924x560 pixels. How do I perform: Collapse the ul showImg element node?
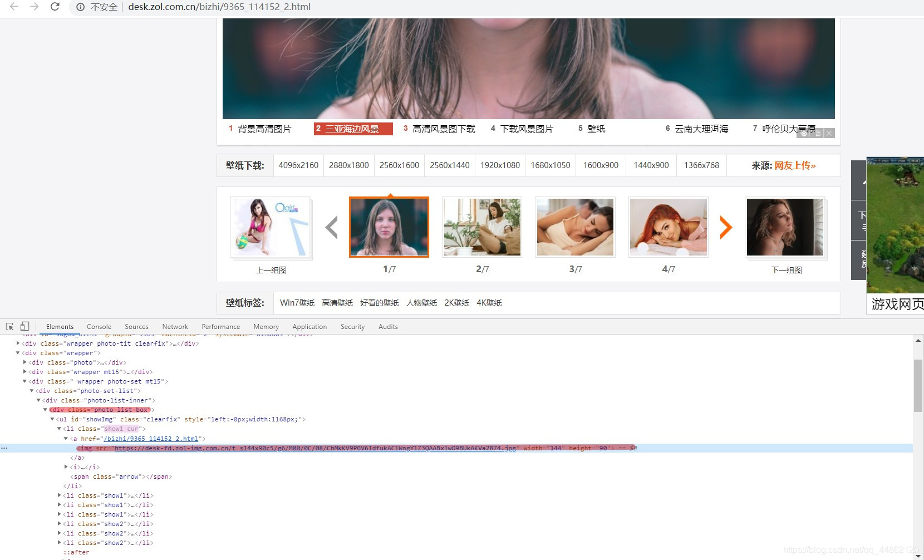pos(52,419)
